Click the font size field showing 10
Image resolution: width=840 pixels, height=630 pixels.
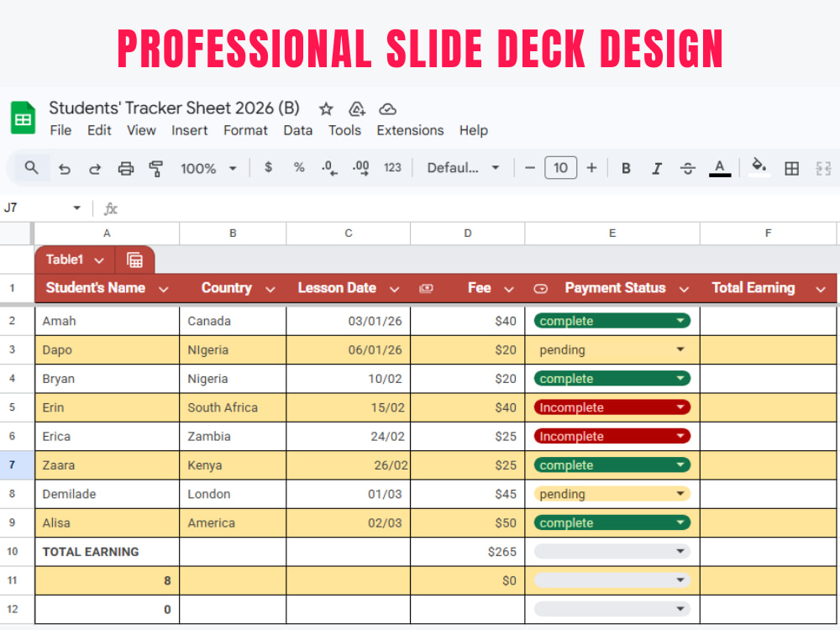[x=560, y=168]
